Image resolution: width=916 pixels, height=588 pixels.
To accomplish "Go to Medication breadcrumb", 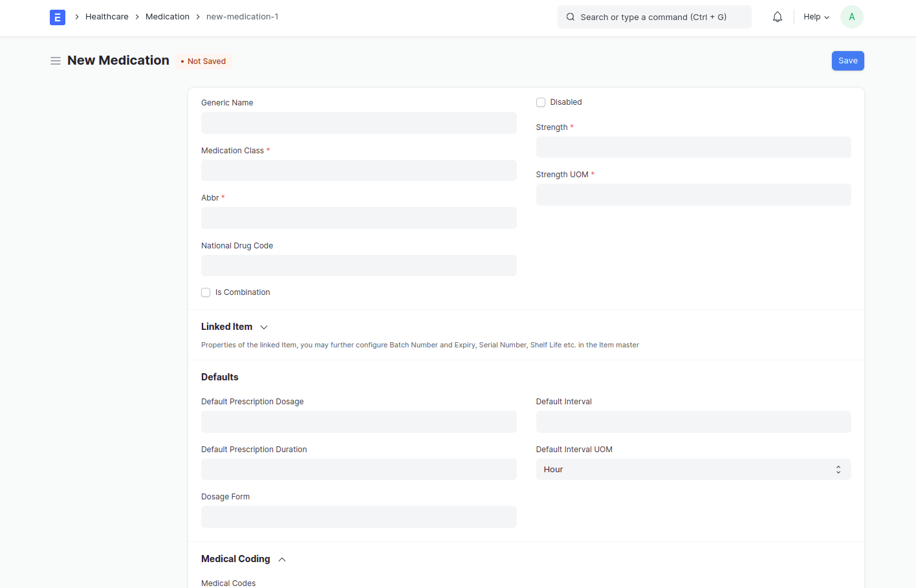I will click(168, 17).
